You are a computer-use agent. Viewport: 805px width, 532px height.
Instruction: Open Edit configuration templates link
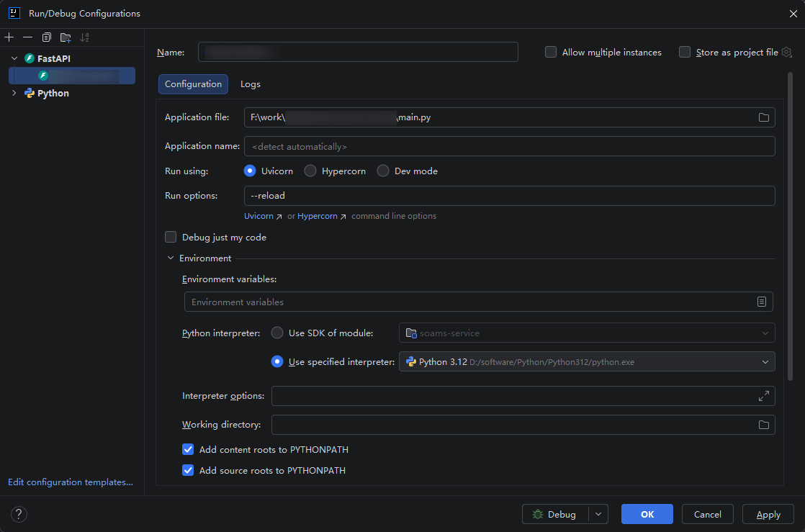point(70,482)
